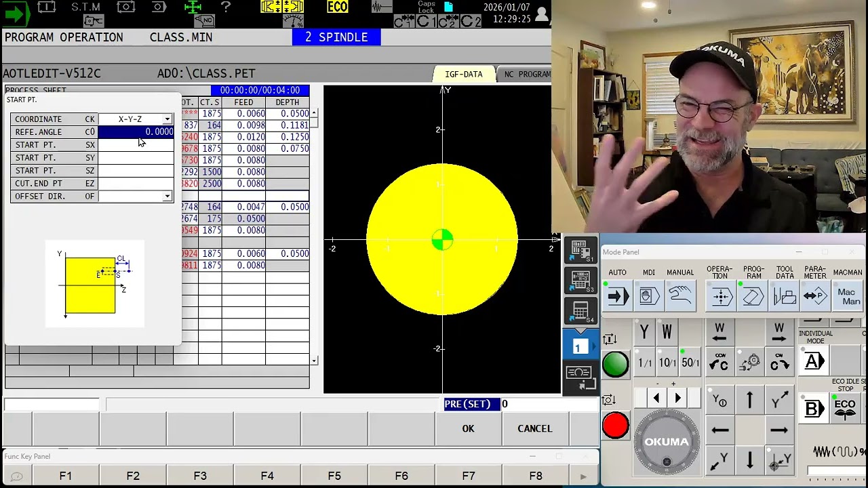Click the green arrow icon at top-left
The image size is (868, 488).
(15, 14)
